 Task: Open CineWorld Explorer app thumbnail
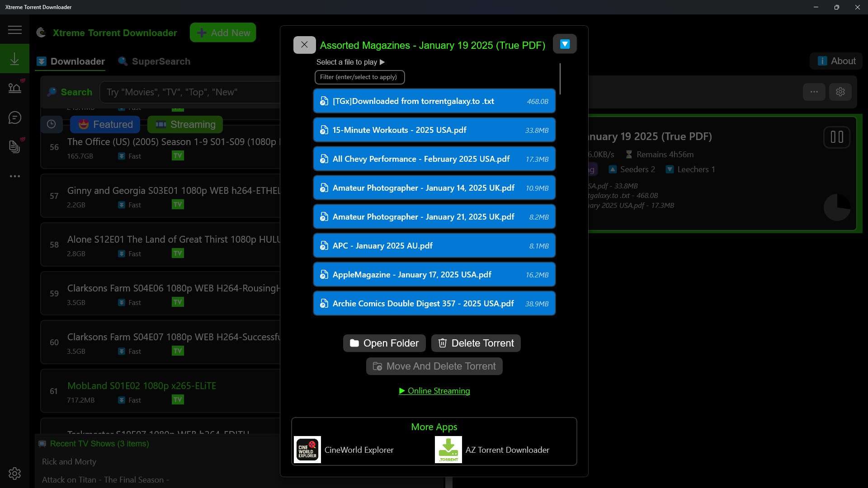[x=307, y=450]
